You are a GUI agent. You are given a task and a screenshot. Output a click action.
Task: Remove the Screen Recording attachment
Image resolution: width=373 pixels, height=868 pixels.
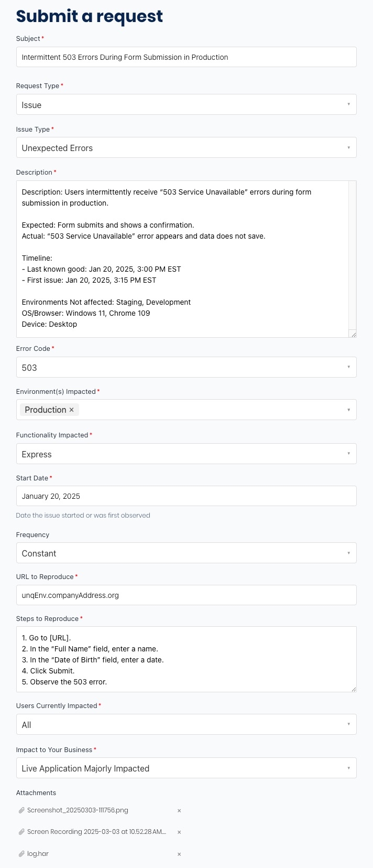(x=179, y=832)
